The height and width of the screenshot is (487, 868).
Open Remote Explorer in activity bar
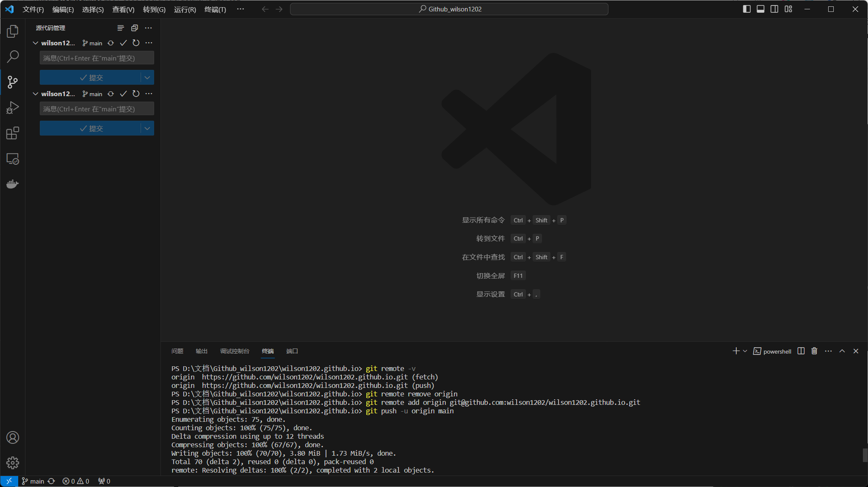click(13, 159)
